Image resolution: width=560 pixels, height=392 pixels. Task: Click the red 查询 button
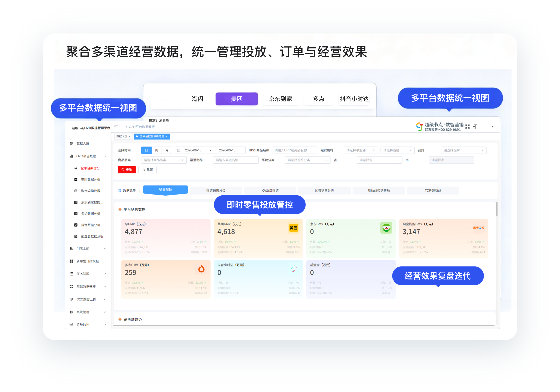[x=126, y=170]
